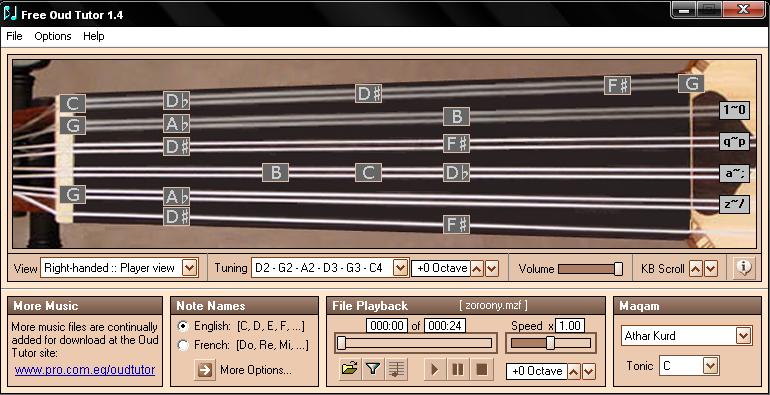Start playback with the play button

coord(434,368)
